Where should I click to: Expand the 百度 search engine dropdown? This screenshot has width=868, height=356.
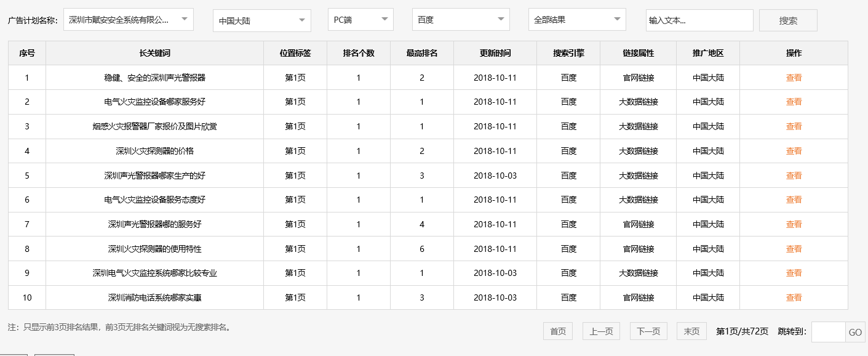point(460,19)
